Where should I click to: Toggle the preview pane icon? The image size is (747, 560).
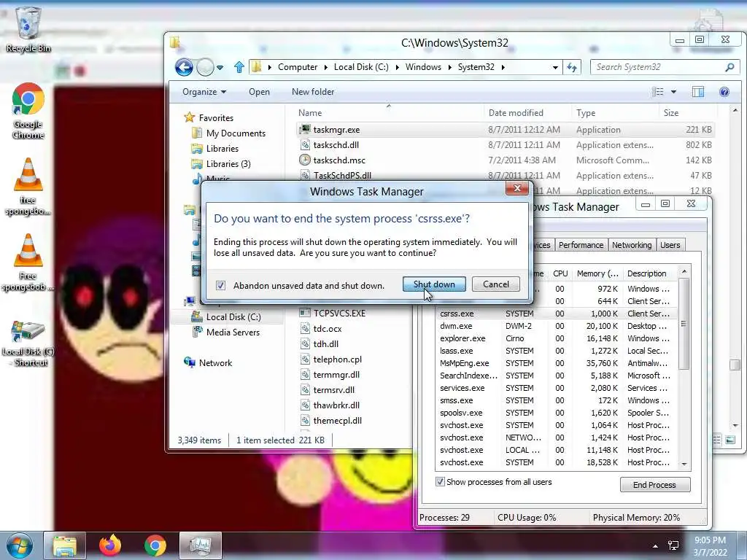point(698,91)
